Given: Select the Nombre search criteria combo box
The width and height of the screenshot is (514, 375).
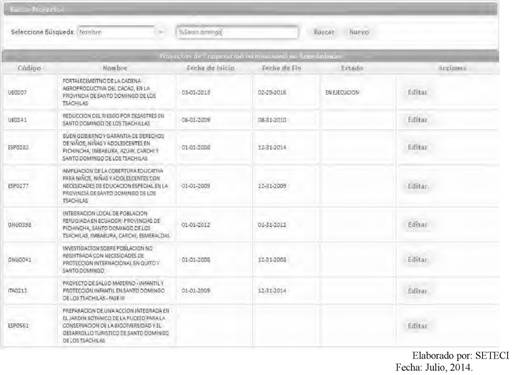Looking at the screenshot, I should tap(122, 32).
